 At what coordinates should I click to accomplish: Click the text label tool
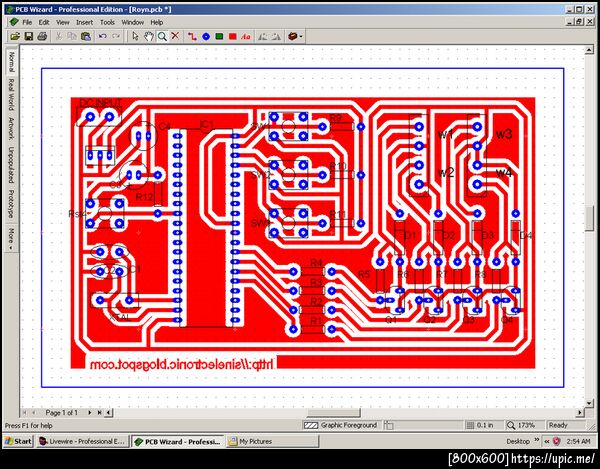click(246, 36)
